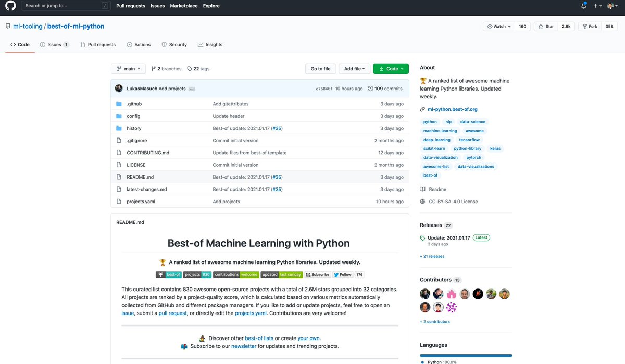Select the python topic tag
The width and height of the screenshot is (625, 364).
click(430, 122)
